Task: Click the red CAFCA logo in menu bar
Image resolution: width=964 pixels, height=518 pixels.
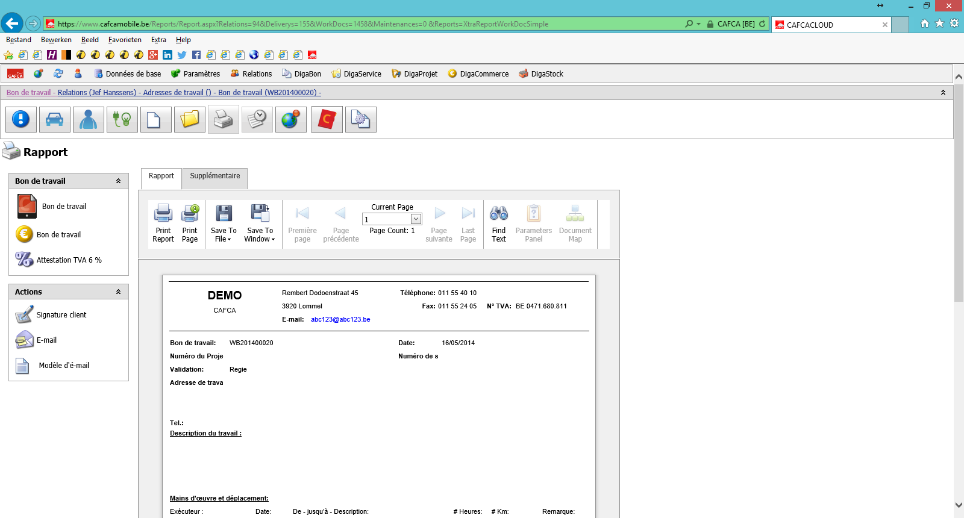Action: [15, 74]
